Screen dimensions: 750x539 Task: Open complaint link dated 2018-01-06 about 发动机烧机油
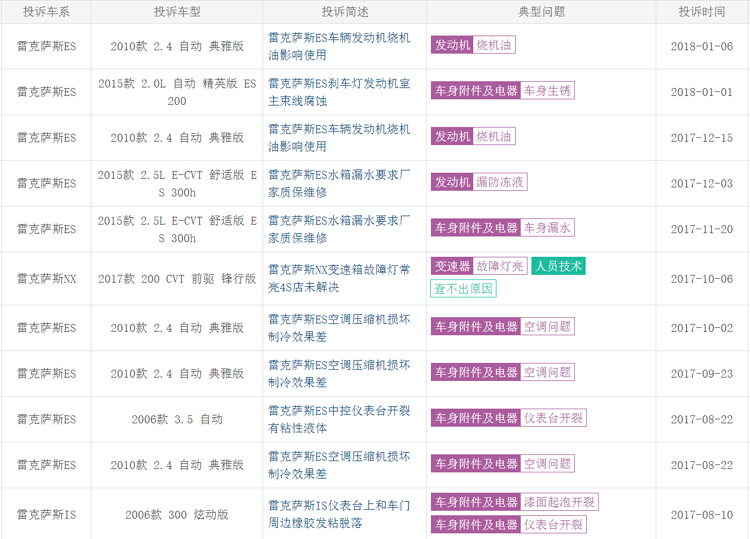click(339, 46)
